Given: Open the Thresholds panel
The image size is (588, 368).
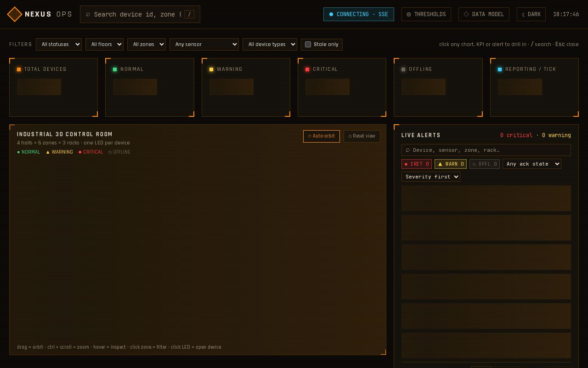Looking at the screenshot, I should tap(426, 14).
